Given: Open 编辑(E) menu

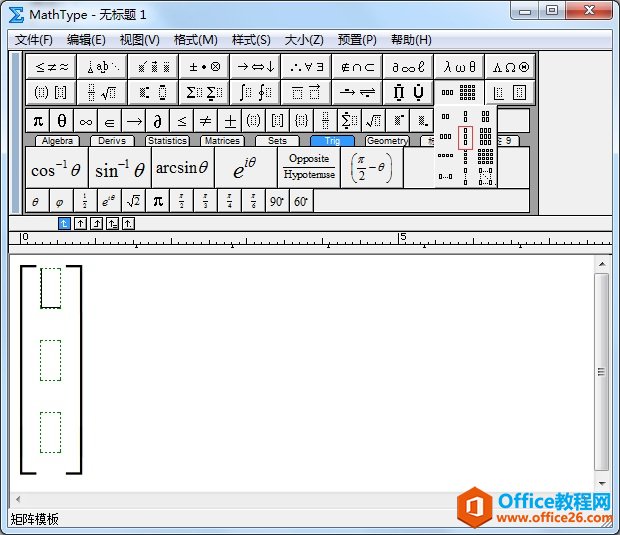Looking at the screenshot, I should tap(86, 40).
